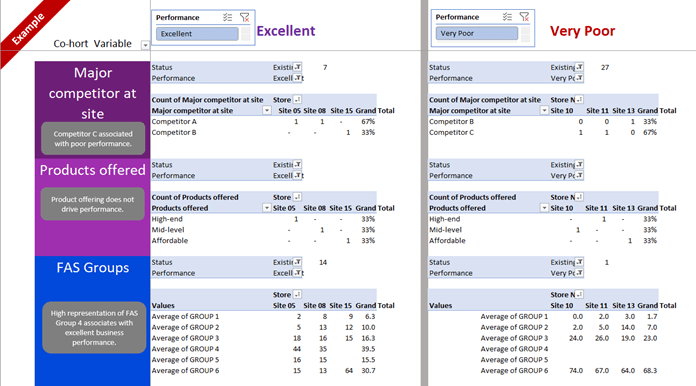Click 'Count of Products offered' on Very Poor side
Image resolution: width=696 pixels, height=386 pixels.
coord(472,197)
